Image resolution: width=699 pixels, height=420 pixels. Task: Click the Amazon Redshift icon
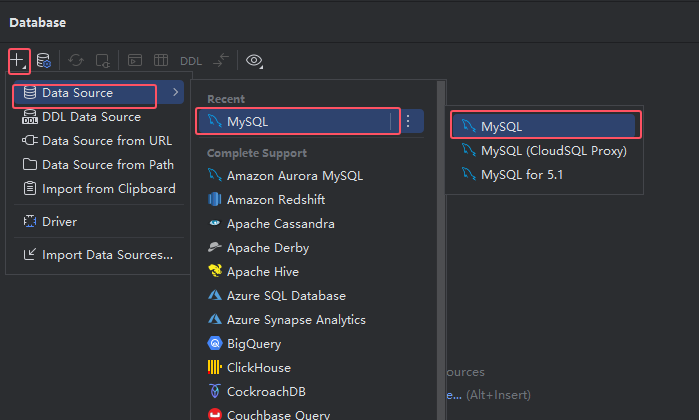[x=215, y=199]
